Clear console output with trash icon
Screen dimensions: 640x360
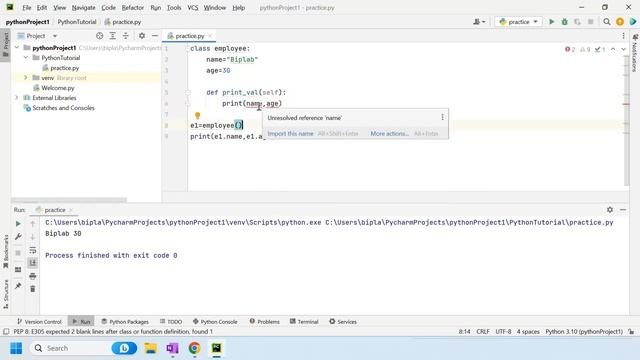pyautogui.click(x=33, y=289)
